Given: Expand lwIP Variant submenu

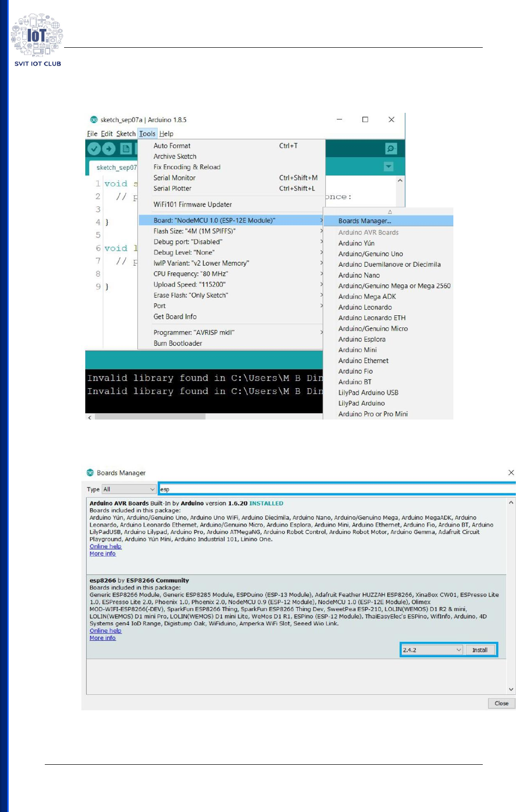Looking at the screenshot, I should [231, 263].
